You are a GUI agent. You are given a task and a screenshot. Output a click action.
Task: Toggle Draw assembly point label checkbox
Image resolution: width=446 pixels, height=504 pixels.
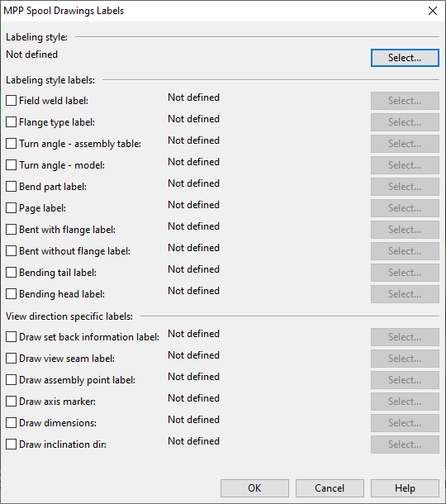(x=12, y=380)
